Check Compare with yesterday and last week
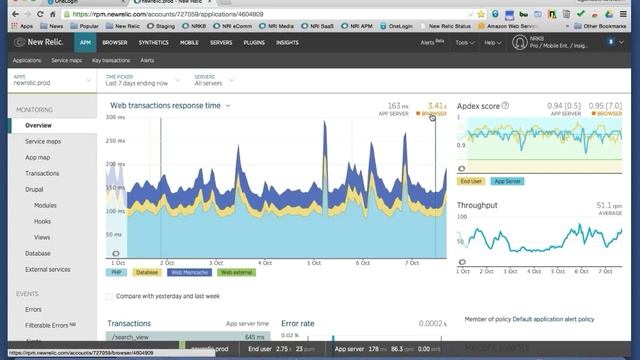Image resolution: width=640 pixels, height=360 pixels. coord(109,296)
